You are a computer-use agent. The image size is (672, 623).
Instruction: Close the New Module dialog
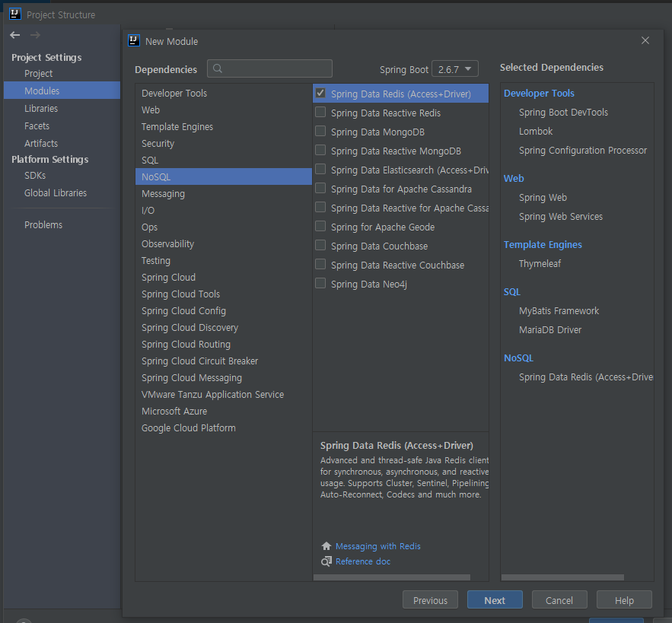pos(645,40)
